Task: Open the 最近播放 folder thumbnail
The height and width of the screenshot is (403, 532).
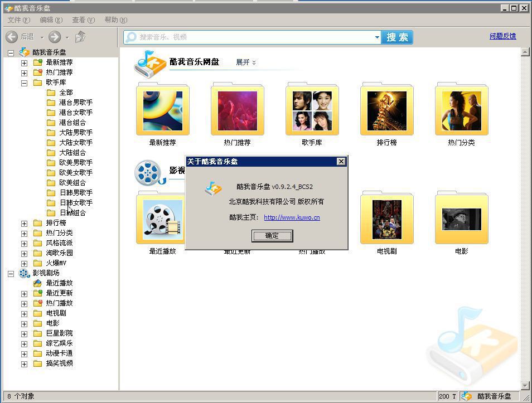Action: click(161, 218)
